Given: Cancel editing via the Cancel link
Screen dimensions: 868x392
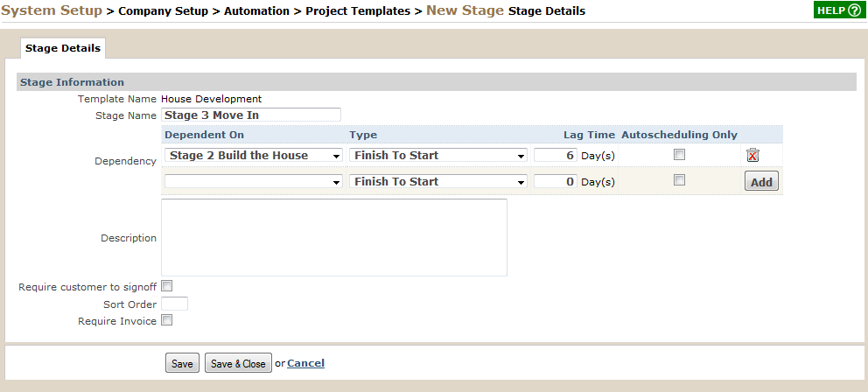Looking at the screenshot, I should [x=305, y=363].
